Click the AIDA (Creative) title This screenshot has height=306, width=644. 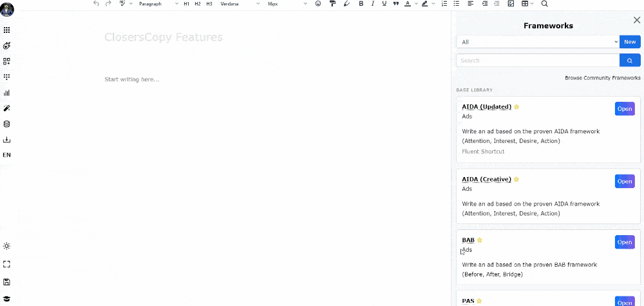click(487, 180)
